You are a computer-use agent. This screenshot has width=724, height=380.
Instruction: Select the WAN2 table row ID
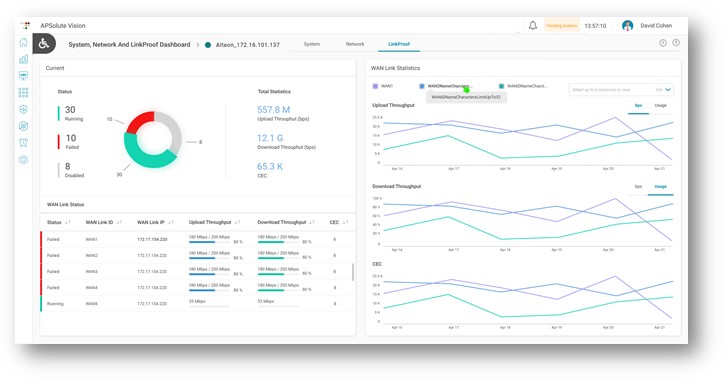click(x=91, y=255)
